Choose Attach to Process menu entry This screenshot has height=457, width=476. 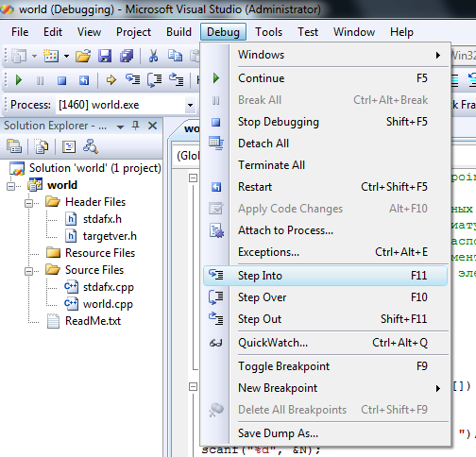(x=325, y=230)
